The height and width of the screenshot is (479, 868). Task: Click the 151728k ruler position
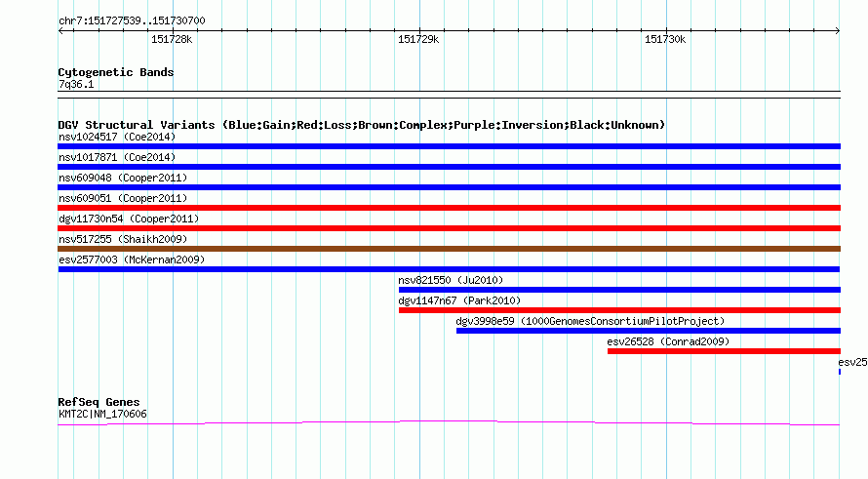172,39
